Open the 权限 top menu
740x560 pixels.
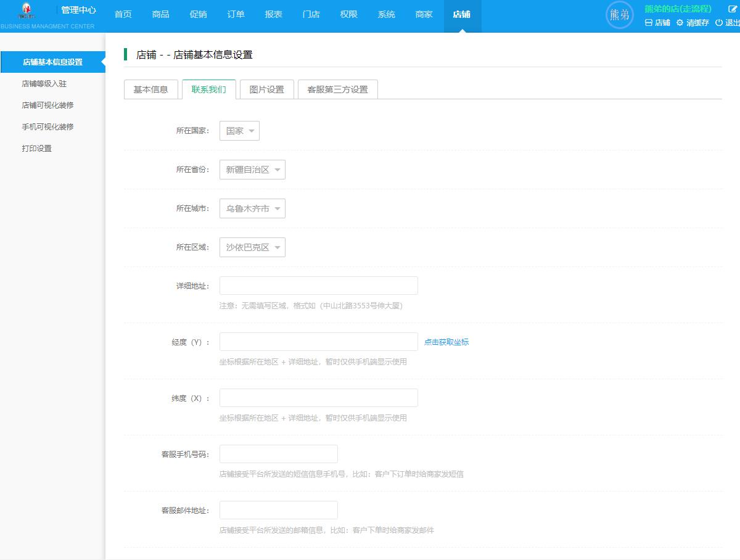349,14
